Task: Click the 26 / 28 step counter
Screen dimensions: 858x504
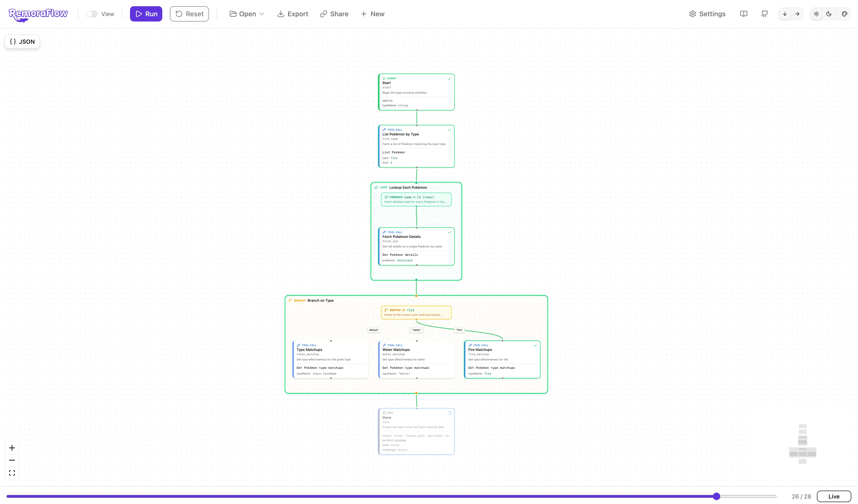Action: tap(801, 497)
